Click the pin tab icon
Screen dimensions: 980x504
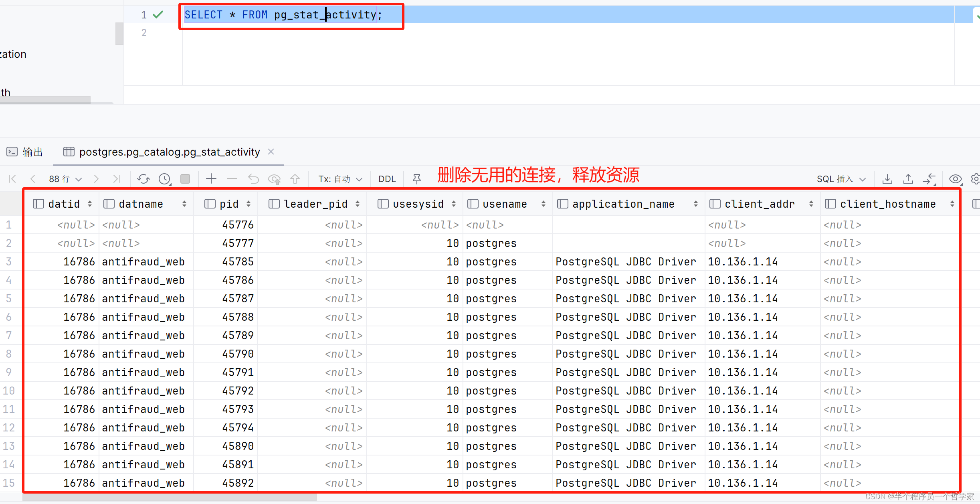coord(417,179)
